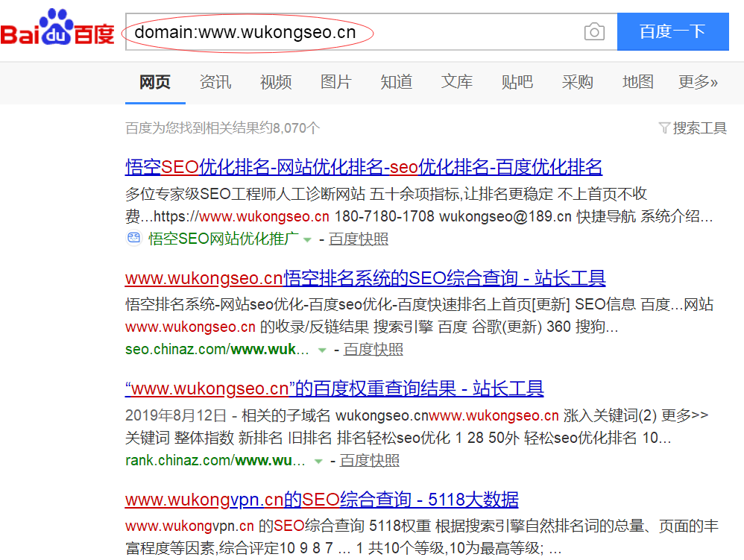
Task: Open the 地图 tab
Action: [x=637, y=82]
